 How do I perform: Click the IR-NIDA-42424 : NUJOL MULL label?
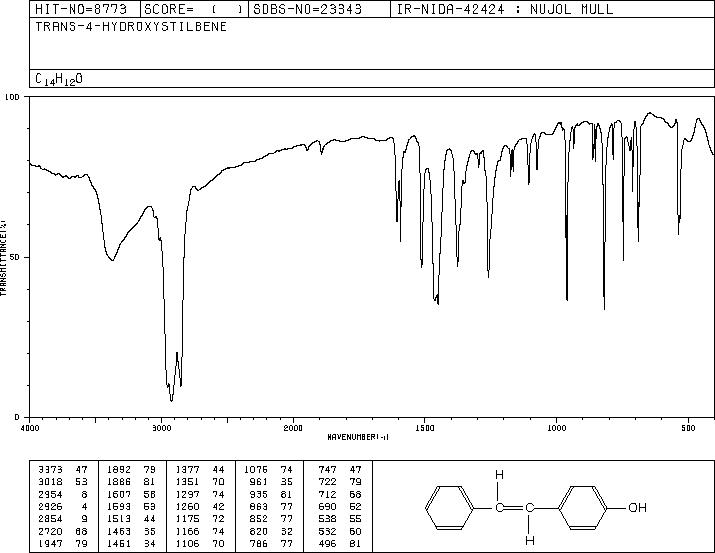[505, 9]
